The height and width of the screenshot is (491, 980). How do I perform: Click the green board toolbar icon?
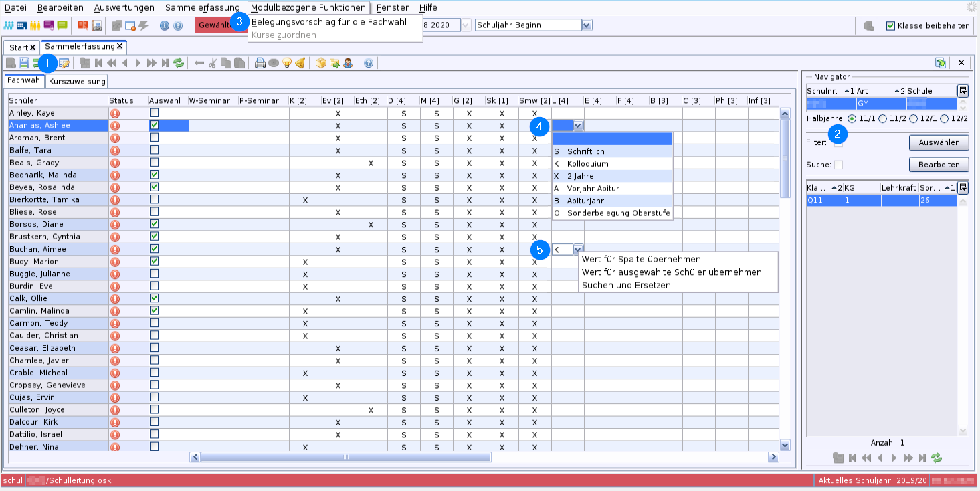point(62,25)
